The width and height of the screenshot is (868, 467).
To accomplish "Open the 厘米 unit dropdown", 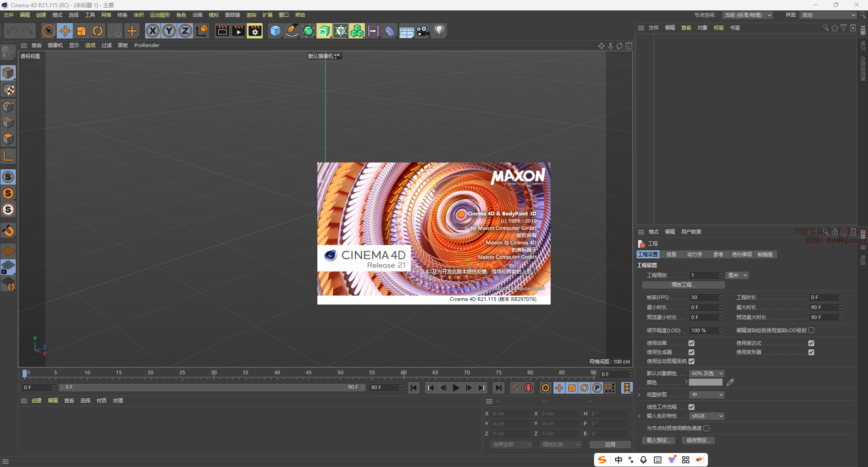I will point(737,275).
